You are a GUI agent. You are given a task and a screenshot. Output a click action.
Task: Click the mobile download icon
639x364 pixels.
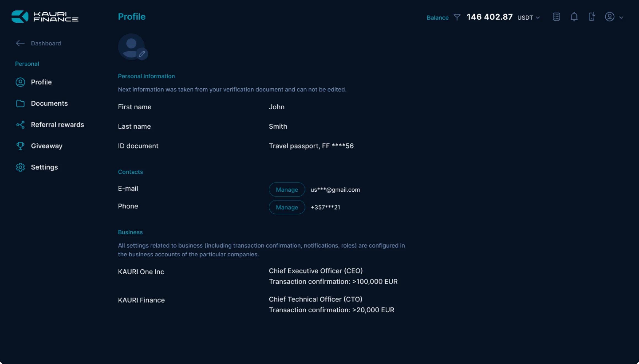(x=592, y=17)
